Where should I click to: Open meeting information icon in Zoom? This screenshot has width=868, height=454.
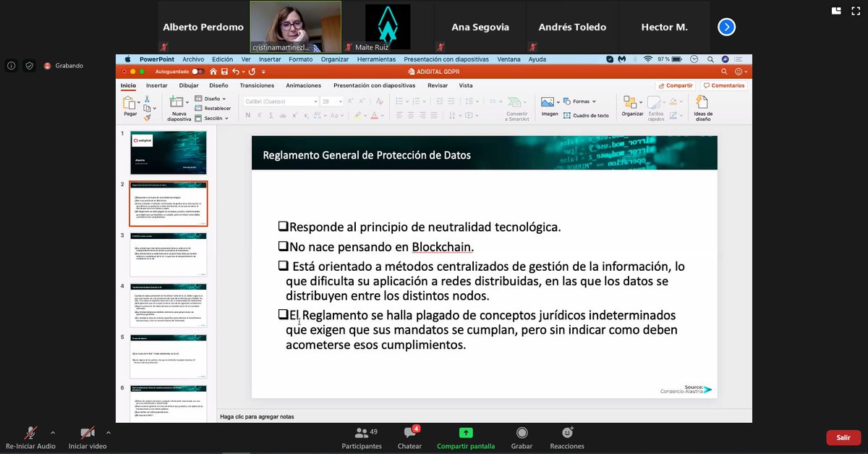click(12, 65)
